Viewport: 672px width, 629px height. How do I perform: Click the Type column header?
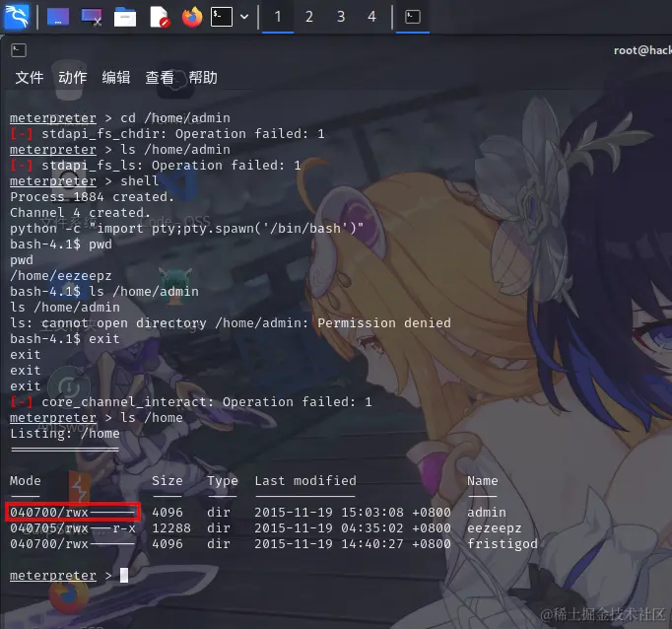click(x=223, y=481)
